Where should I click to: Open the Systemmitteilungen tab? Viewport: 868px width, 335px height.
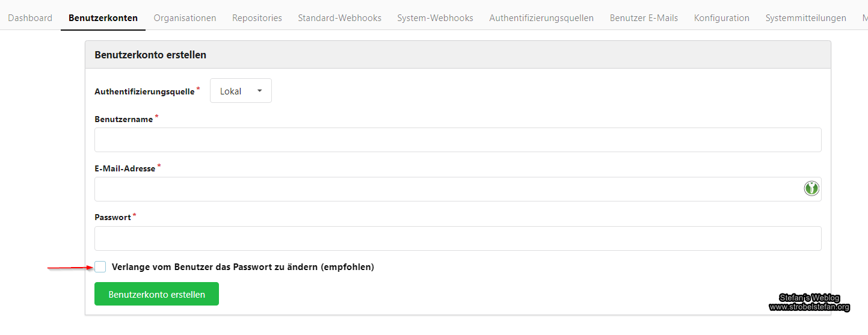point(805,18)
